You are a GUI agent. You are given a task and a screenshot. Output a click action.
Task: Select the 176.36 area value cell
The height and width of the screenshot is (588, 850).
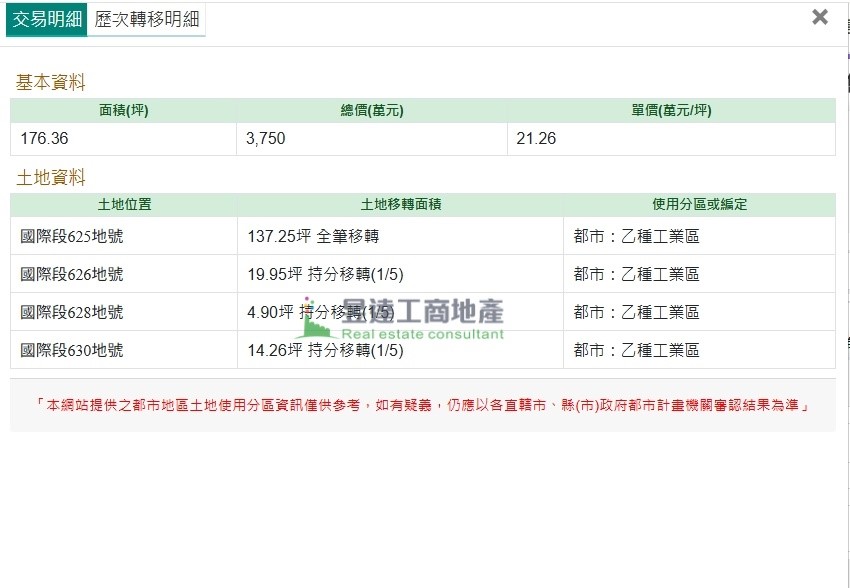[45, 139]
